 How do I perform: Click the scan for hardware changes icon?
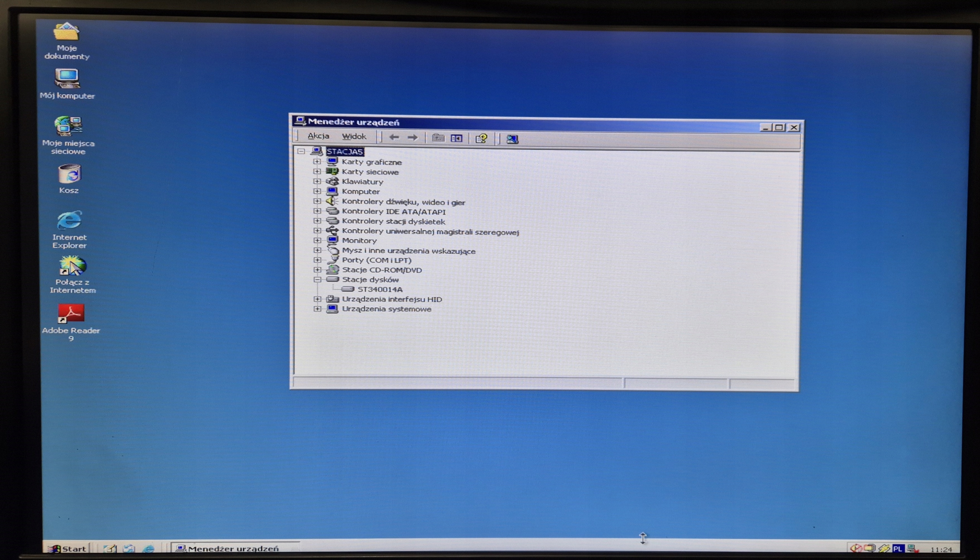pos(512,139)
